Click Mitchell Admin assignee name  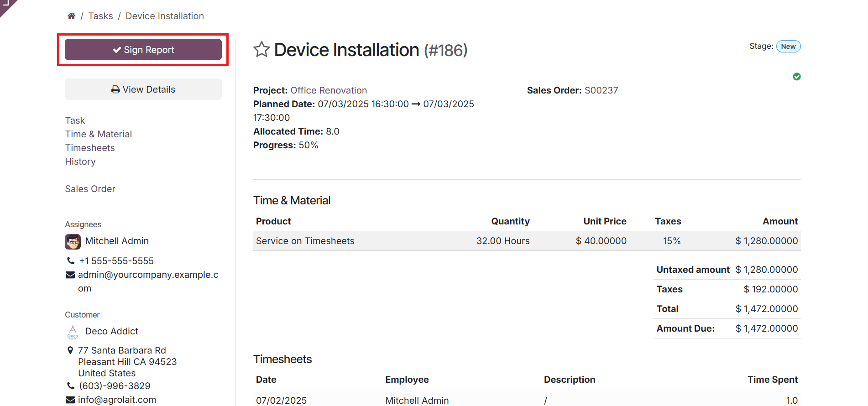pyautogui.click(x=117, y=241)
